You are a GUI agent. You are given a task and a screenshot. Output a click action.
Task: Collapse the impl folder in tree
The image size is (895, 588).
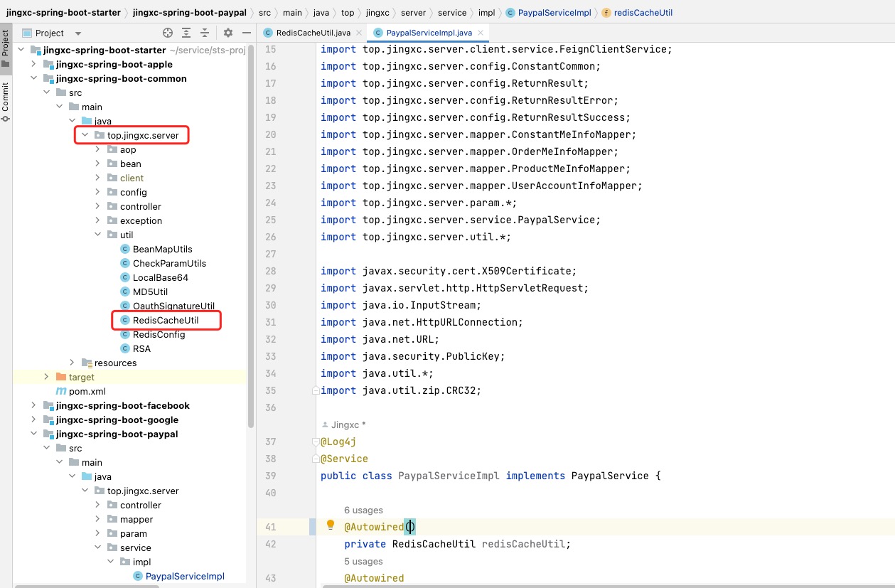[111, 562]
